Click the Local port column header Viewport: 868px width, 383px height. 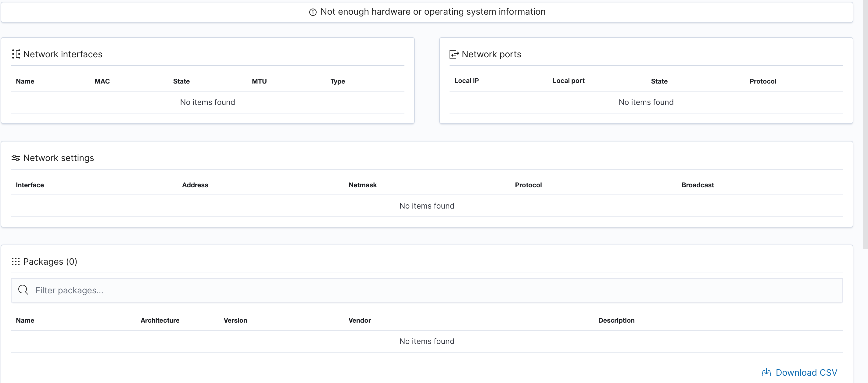[x=569, y=81]
